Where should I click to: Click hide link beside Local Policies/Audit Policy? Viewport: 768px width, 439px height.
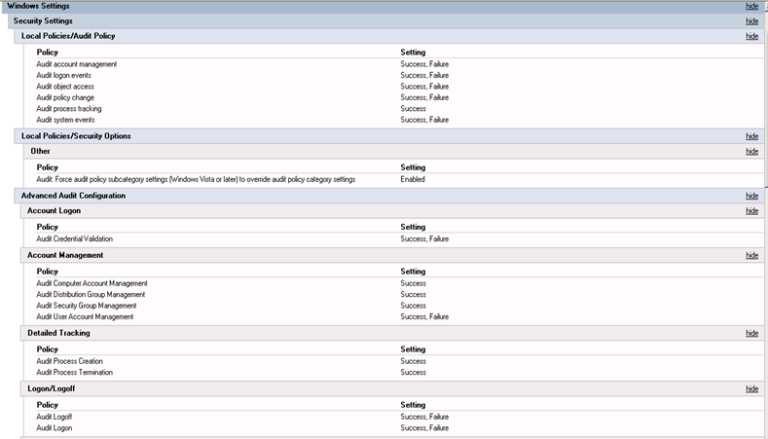click(x=751, y=36)
